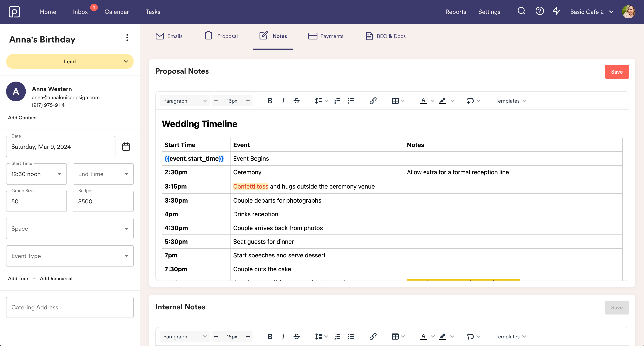Open Templates dropdown in Internal Notes

tap(511, 337)
